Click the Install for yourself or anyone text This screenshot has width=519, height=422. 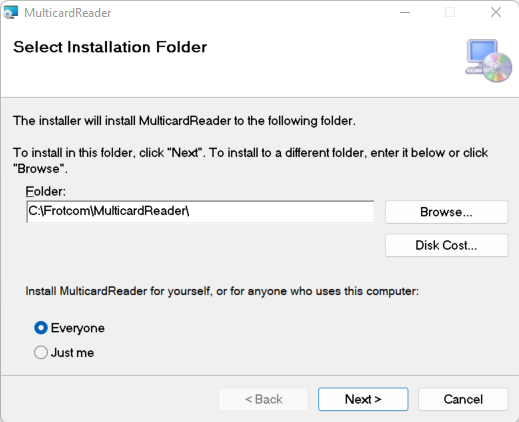pos(222,291)
